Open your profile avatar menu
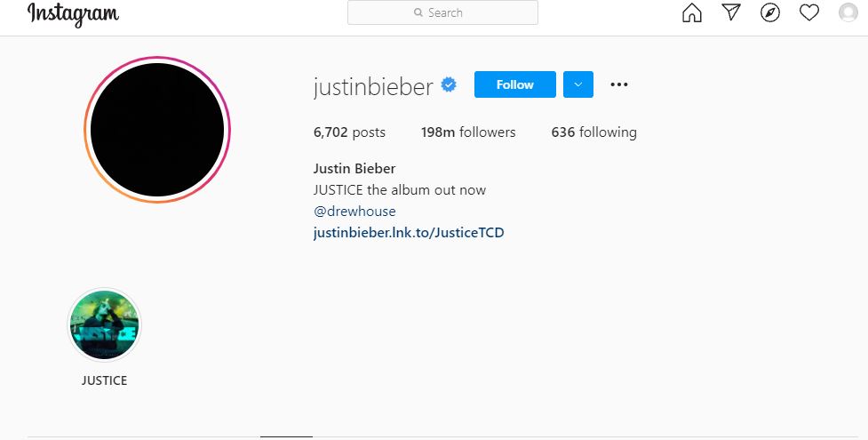The width and height of the screenshot is (868, 440). (848, 12)
